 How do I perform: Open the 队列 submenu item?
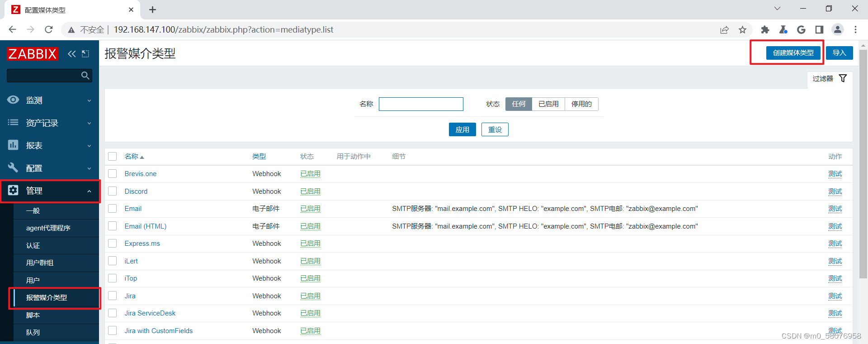33,332
